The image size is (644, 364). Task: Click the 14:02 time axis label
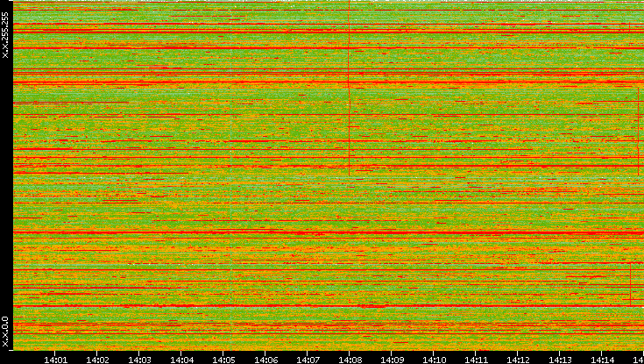97,360
